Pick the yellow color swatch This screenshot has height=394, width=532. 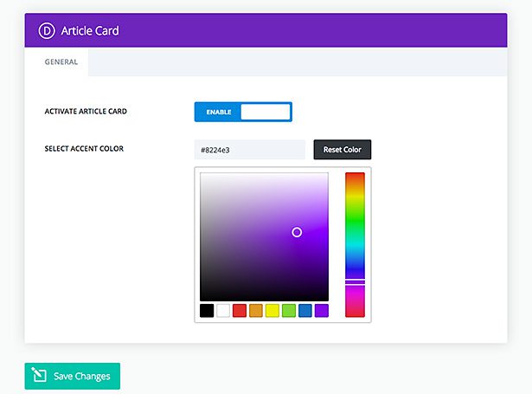(x=272, y=310)
